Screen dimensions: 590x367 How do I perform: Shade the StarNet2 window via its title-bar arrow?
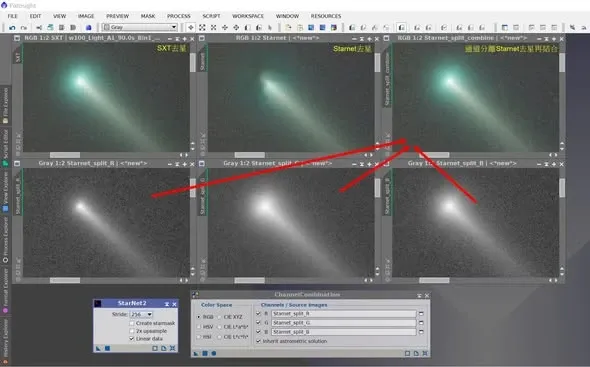167,304
